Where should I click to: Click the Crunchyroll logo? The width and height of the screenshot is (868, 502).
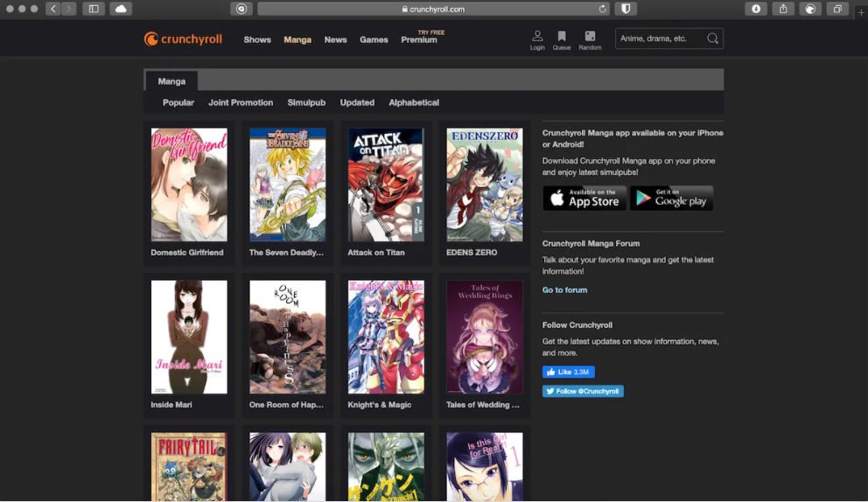coord(183,38)
